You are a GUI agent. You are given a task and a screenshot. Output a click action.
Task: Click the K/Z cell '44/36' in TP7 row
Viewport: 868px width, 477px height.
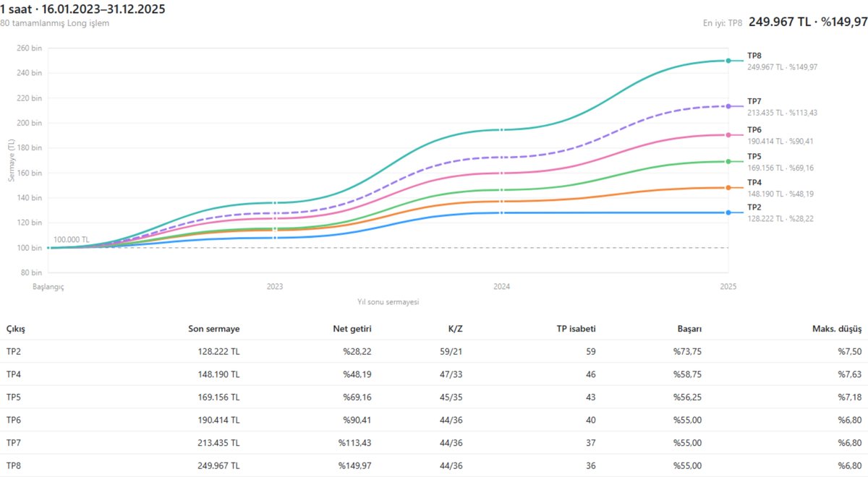point(451,443)
